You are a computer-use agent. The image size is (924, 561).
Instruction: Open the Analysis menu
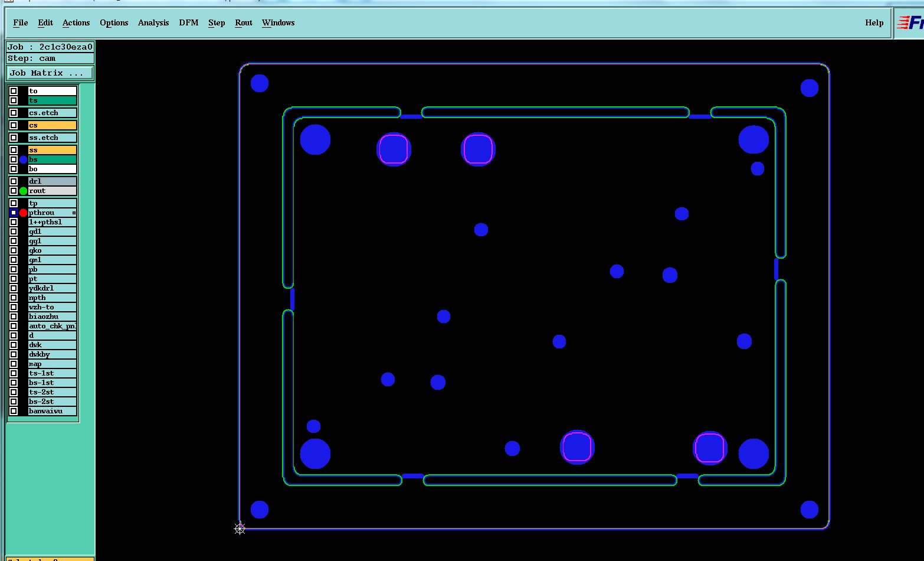click(x=153, y=22)
